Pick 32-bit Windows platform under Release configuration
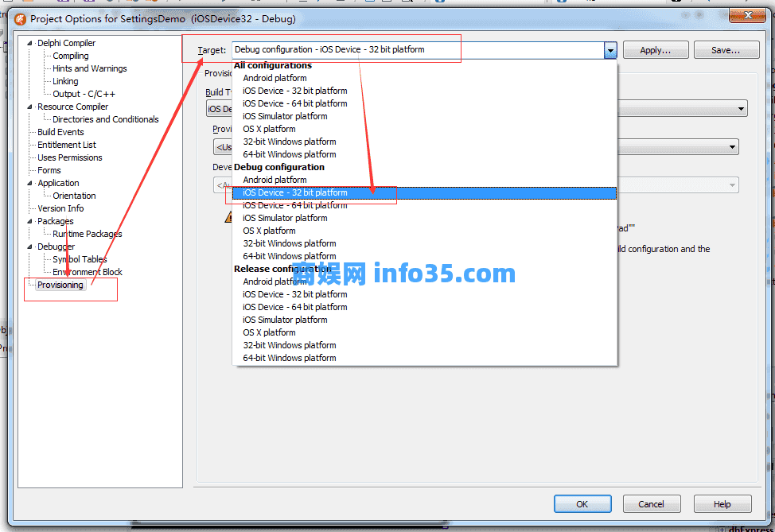 coord(425,345)
